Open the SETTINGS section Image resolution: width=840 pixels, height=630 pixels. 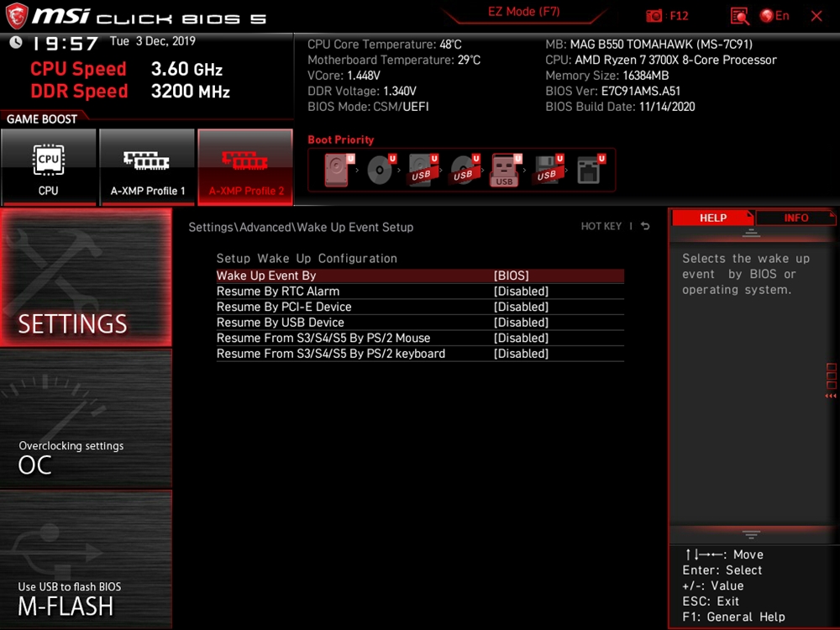tap(86, 277)
